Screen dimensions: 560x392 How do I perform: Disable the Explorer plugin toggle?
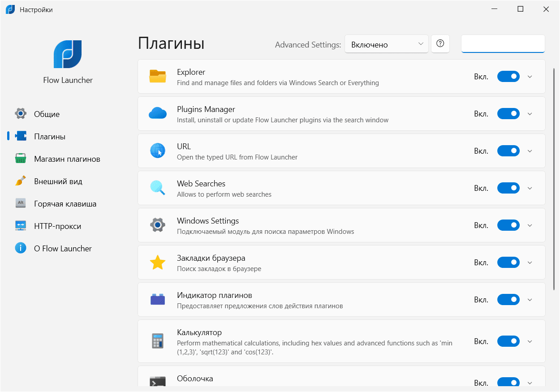pos(508,77)
